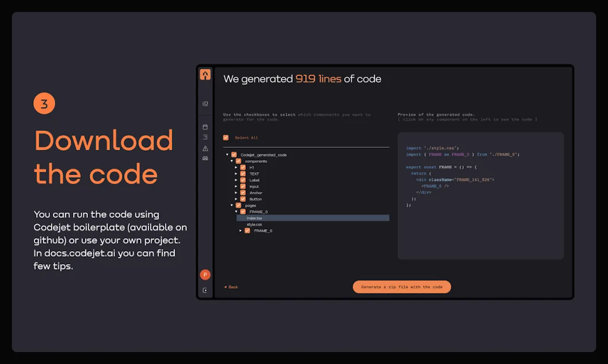Image resolution: width=608 pixels, height=364 pixels.
Task: Toggle the Anchor component checkbox
Action: tap(243, 192)
